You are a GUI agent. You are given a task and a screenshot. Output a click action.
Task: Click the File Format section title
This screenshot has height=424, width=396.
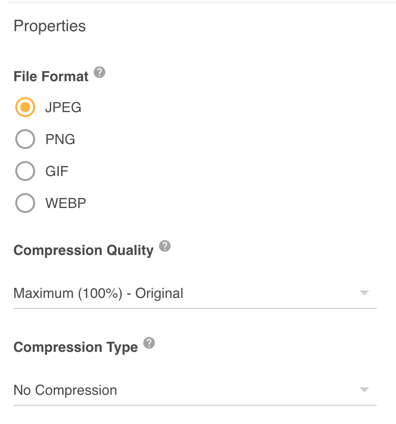[x=51, y=76]
